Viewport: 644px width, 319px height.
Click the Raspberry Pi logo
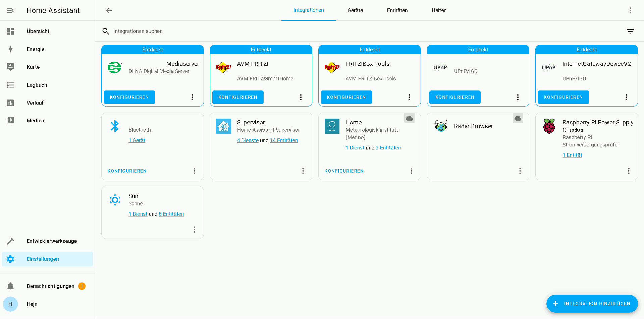[549, 126]
